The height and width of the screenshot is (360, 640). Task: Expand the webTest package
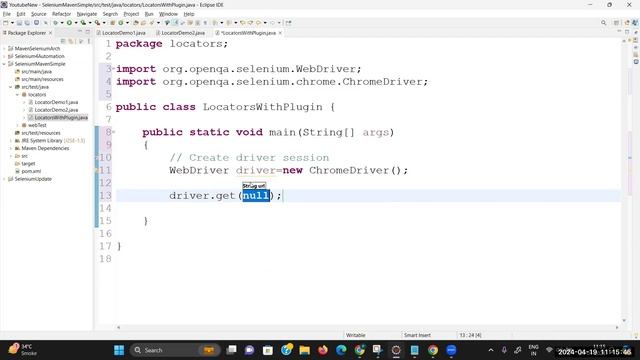pyautogui.click(x=18, y=125)
